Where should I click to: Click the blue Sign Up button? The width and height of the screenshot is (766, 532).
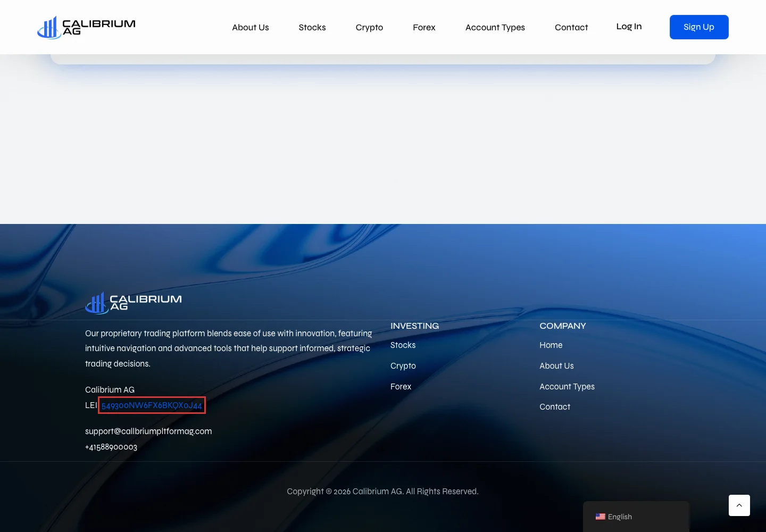[x=699, y=27]
